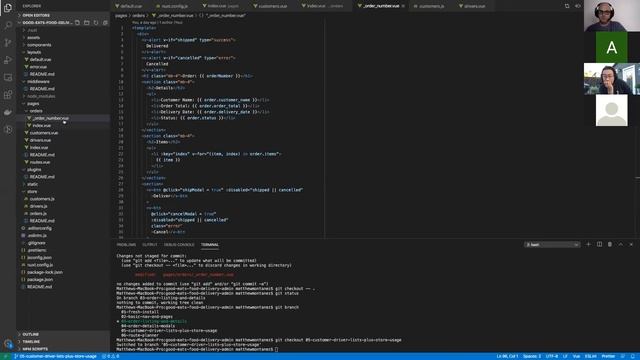This screenshot has width=640, height=360.
Task: Show errors and warnings count in status bar
Action: 111,356
